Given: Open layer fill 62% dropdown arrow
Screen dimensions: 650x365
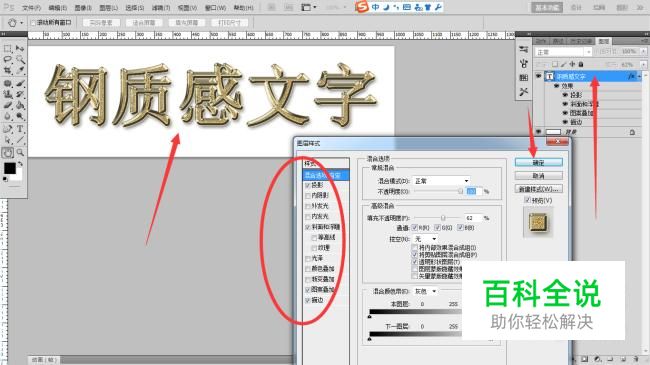Looking at the screenshot, I should coord(643,65).
